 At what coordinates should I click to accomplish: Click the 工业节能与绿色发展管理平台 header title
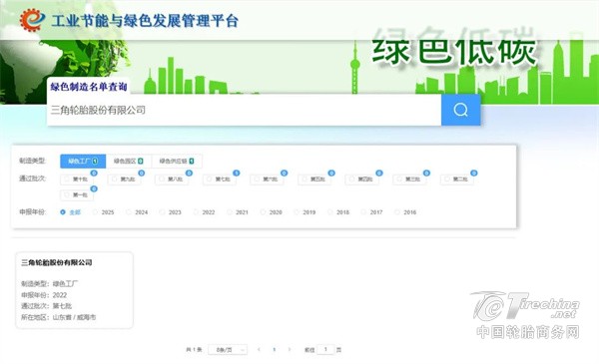click(145, 21)
